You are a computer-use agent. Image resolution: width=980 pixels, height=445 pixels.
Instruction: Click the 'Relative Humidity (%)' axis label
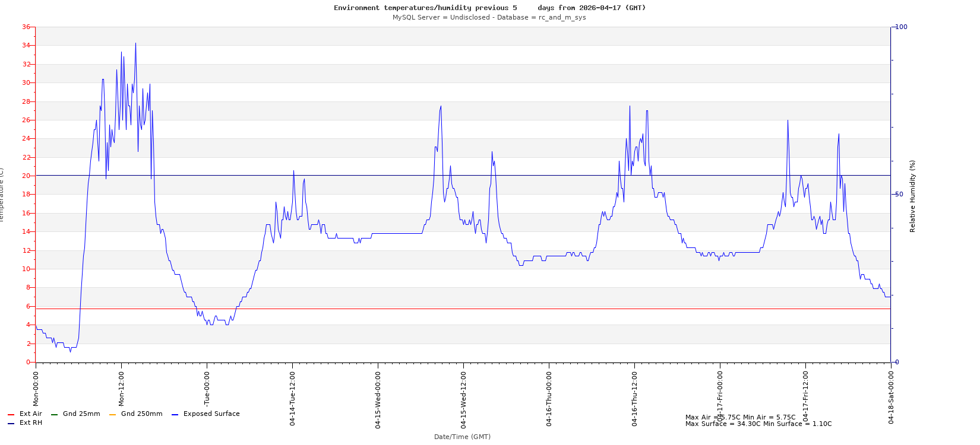pyautogui.click(x=913, y=196)
